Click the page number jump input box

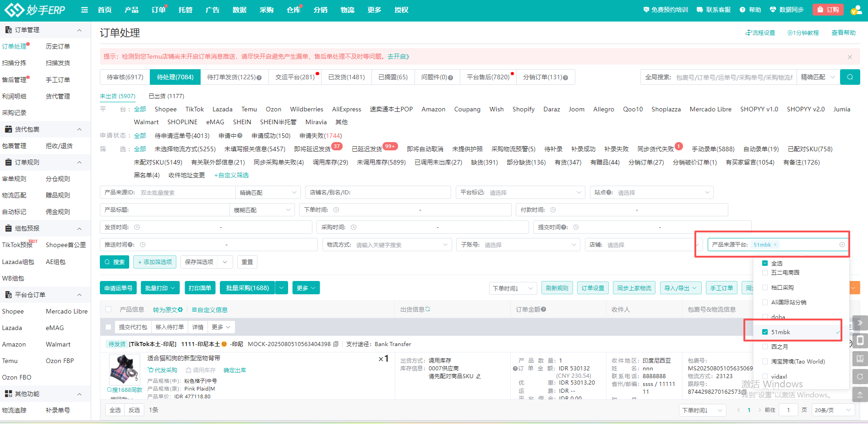pos(788,410)
